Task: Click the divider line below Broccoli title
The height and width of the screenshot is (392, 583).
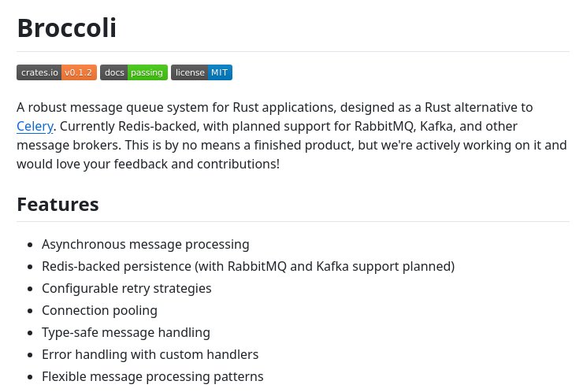Action: (293, 51)
